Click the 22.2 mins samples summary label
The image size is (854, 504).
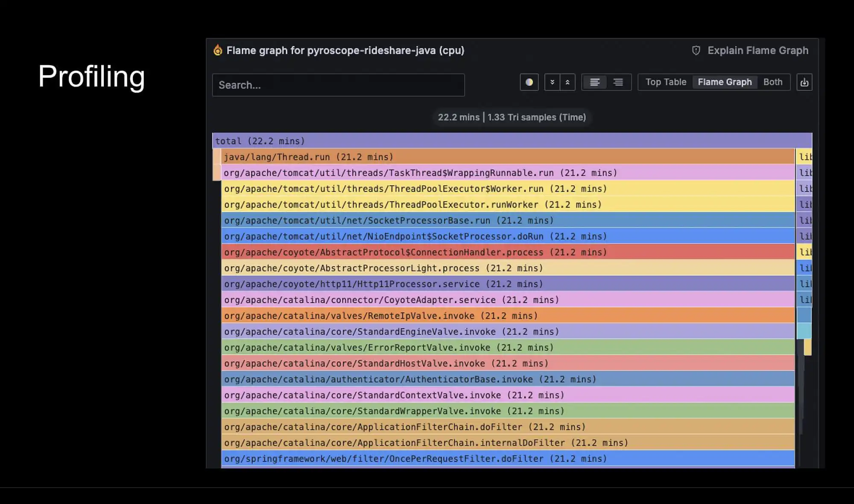pos(512,117)
